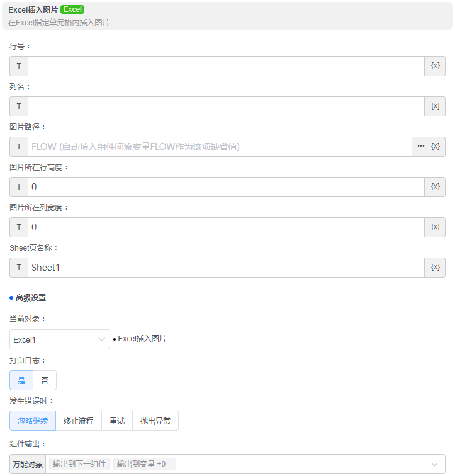Click the 万能对象 output type label

pyautogui.click(x=28, y=464)
